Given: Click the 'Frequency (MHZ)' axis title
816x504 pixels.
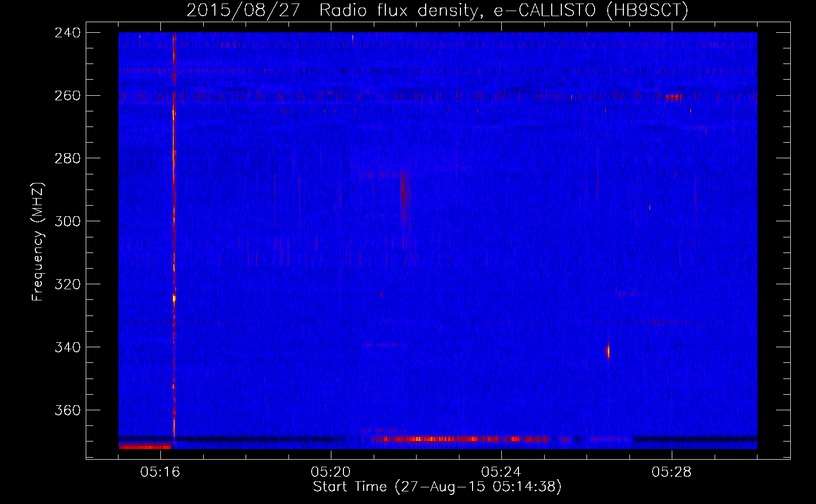Looking at the screenshot, I should pos(38,241).
